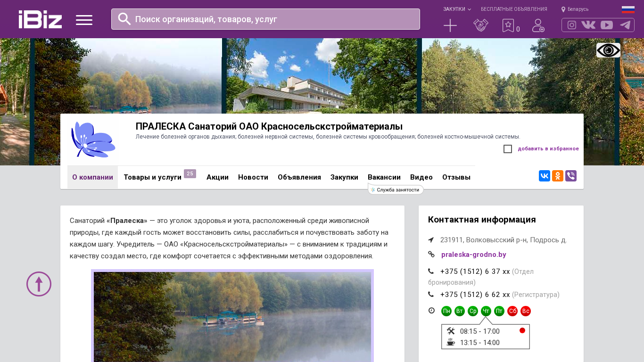Select Sunday (Вс) schedule day
The height and width of the screenshot is (362, 644).
(x=526, y=311)
